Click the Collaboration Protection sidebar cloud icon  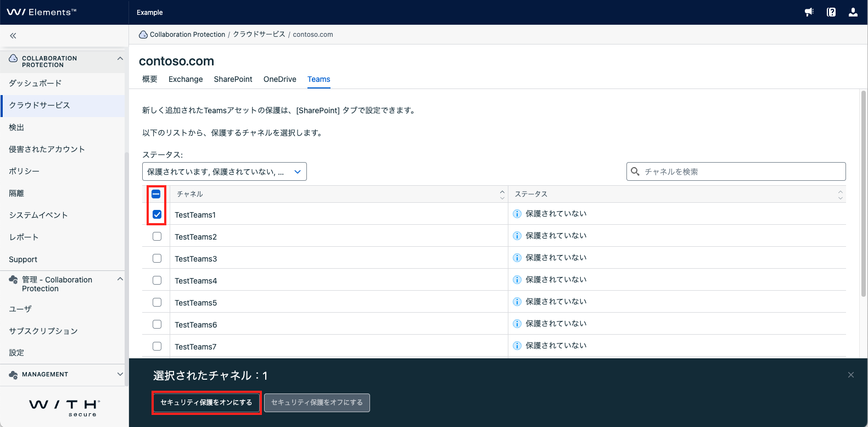13,58
